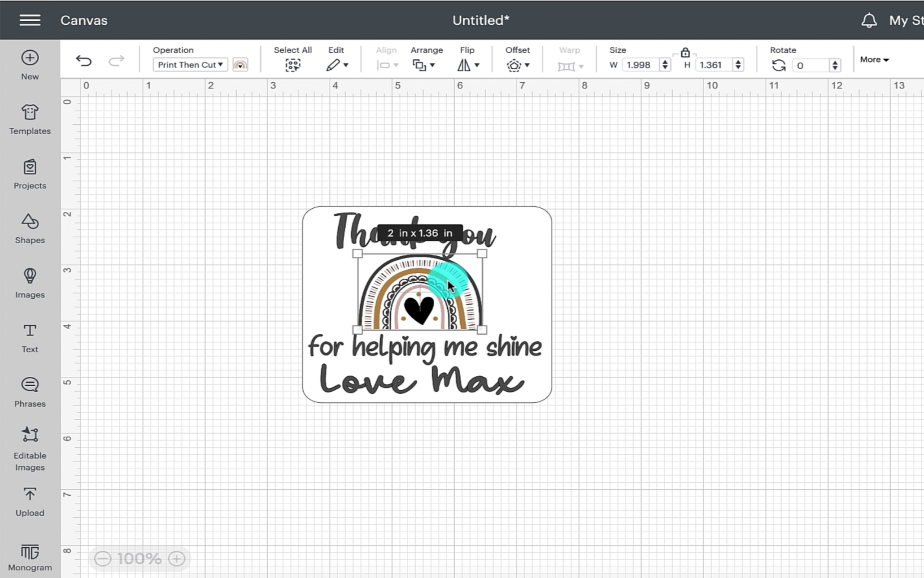Click the Width size input field

pos(639,65)
